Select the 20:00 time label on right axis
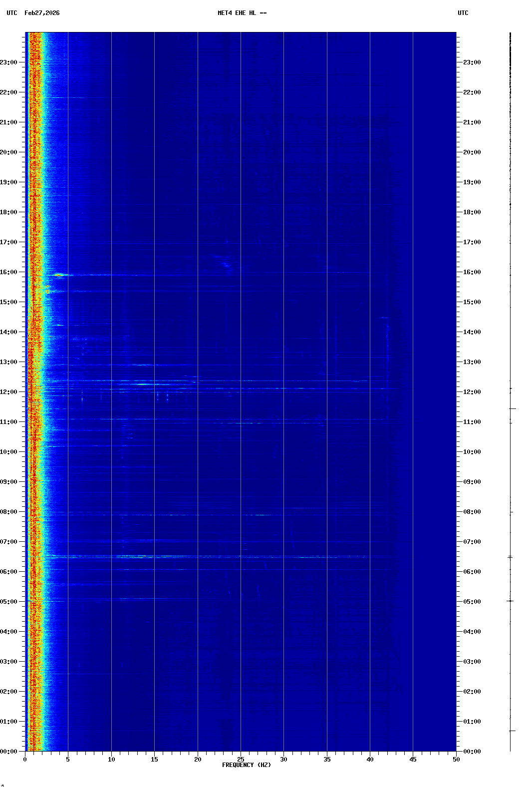This screenshot has width=532, height=791. 472,152
